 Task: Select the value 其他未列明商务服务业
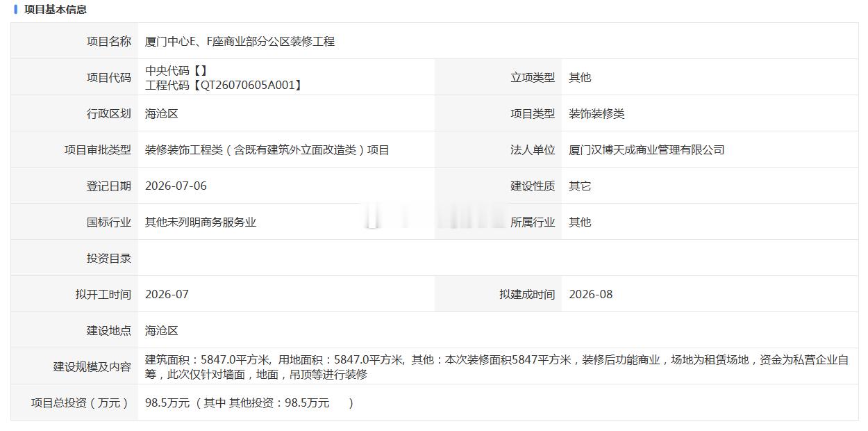point(201,222)
